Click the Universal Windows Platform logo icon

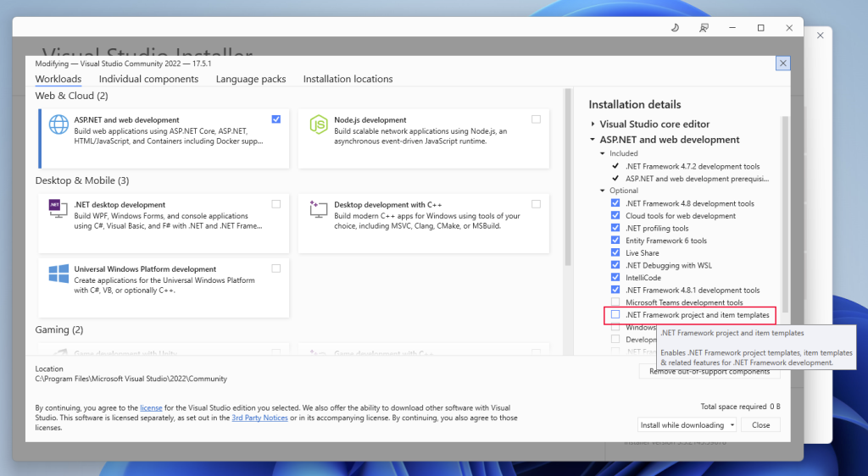(58, 273)
